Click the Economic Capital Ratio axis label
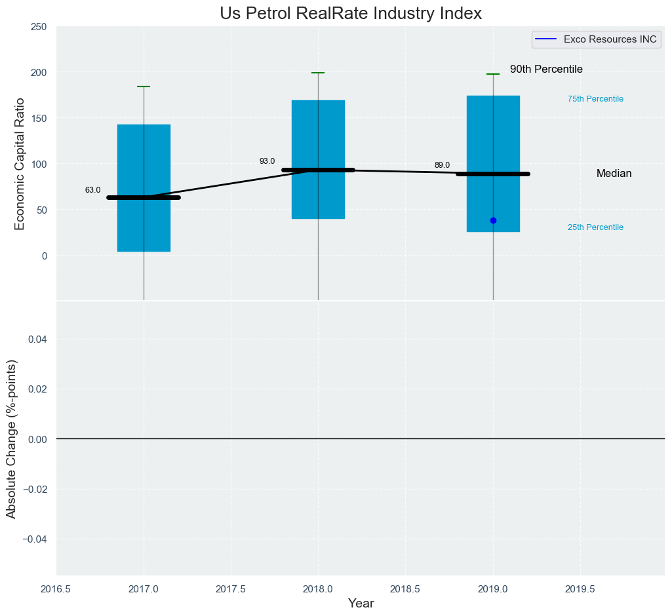Image resolution: width=672 pixels, height=616 pixels. (20, 164)
